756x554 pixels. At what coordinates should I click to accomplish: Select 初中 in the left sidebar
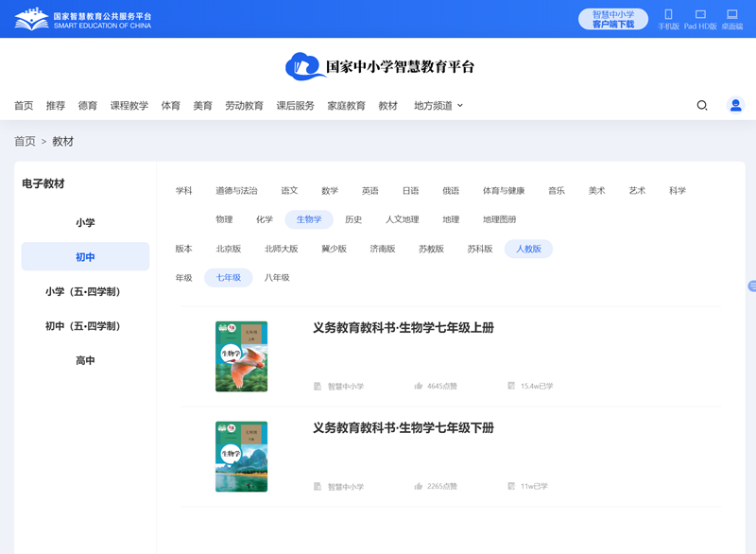pos(85,256)
